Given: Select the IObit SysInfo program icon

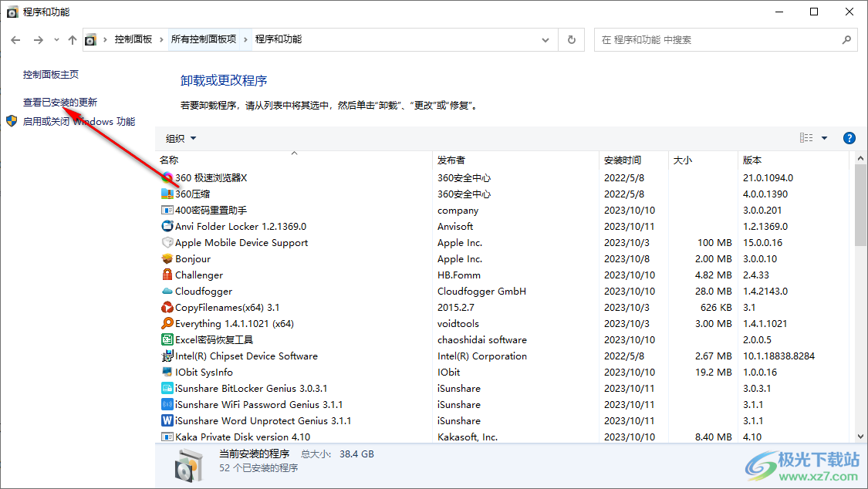Looking at the screenshot, I should [167, 372].
